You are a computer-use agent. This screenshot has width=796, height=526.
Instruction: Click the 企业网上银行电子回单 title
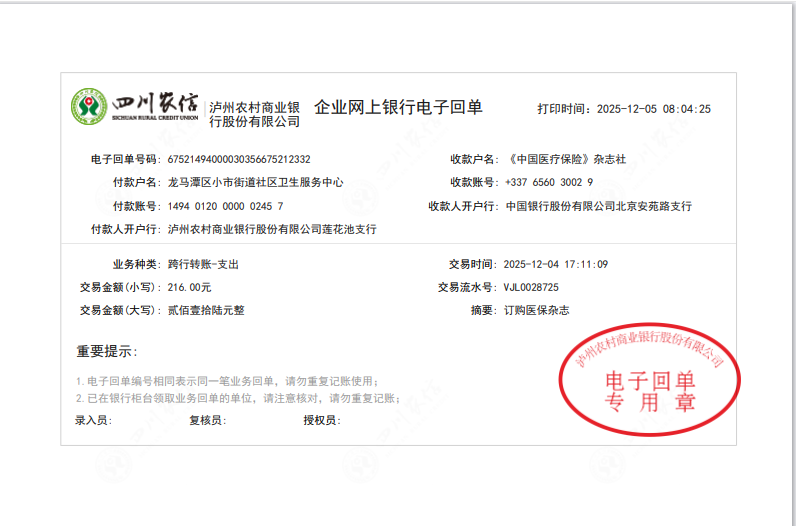click(398, 107)
